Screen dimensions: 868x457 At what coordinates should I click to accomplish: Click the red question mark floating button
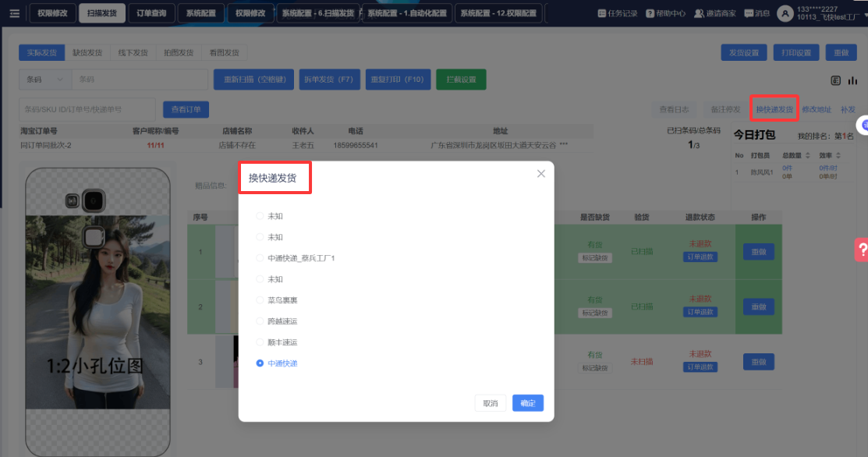(862, 250)
